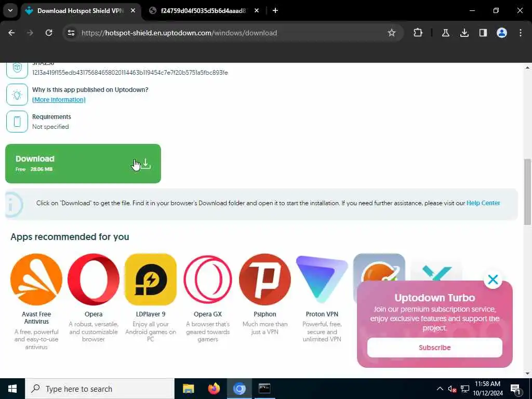Click the taskbar search box
The width and height of the screenshot is (532, 399).
pos(100,389)
